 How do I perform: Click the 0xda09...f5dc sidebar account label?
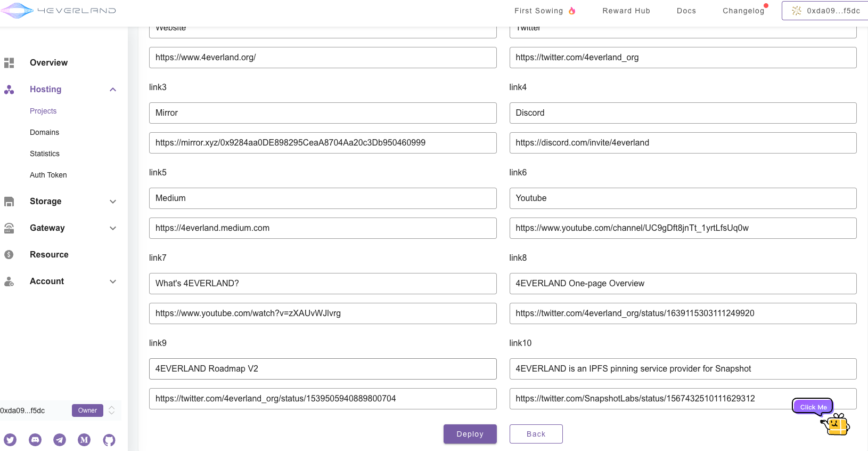coord(22,410)
